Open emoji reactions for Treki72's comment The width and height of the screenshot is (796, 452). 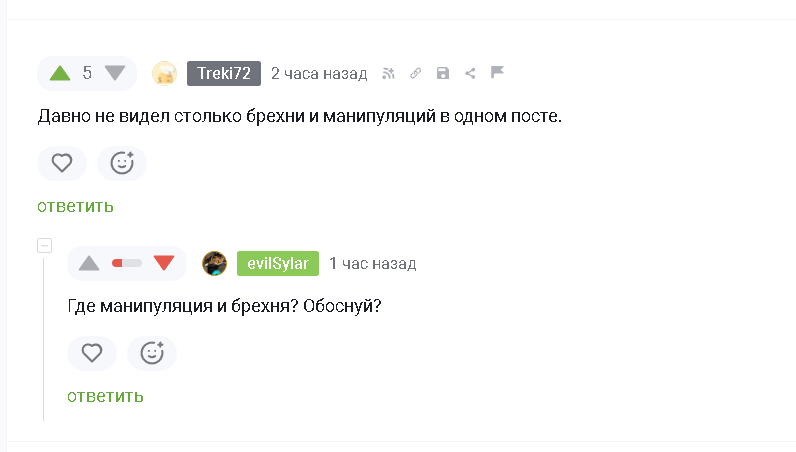pyautogui.click(x=122, y=163)
